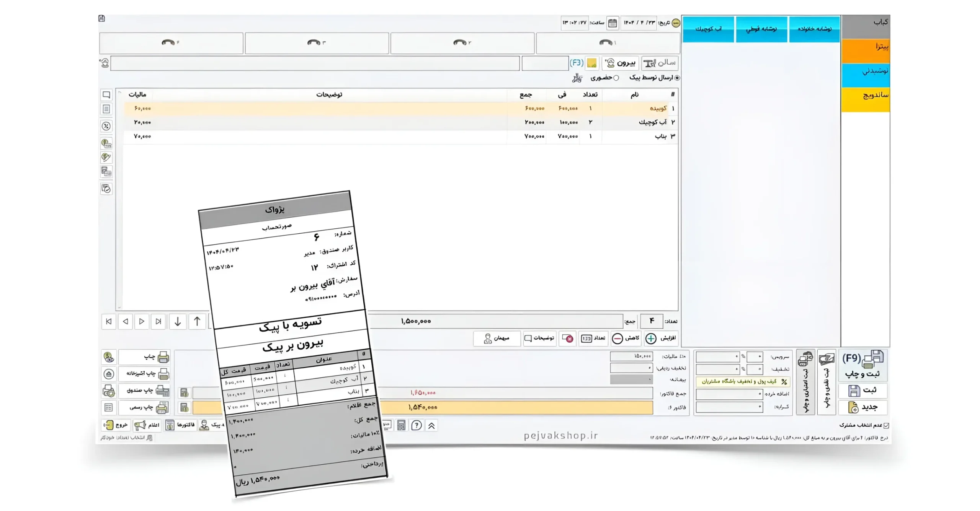
Task: Click the calculator icon beside the orange total
Action: (x=185, y=407)
